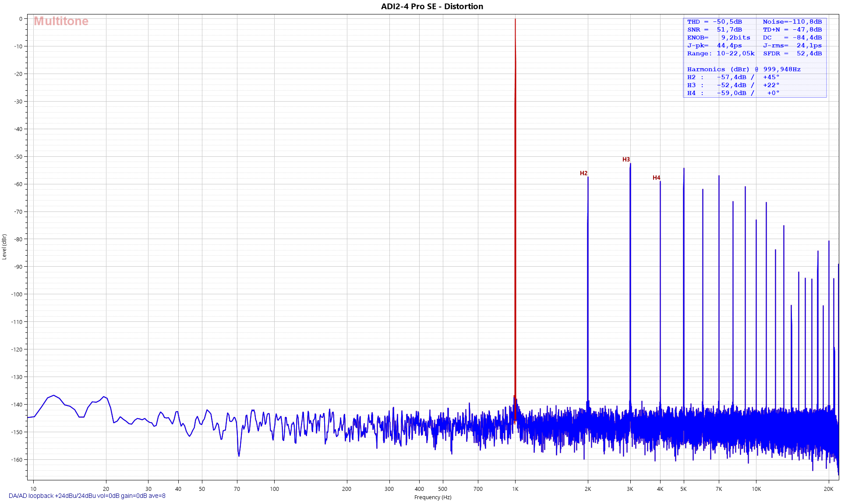Click the -50 tick on the level axis
The height and width of the screenshot is (504, 841).
click(x=18, y=157)
